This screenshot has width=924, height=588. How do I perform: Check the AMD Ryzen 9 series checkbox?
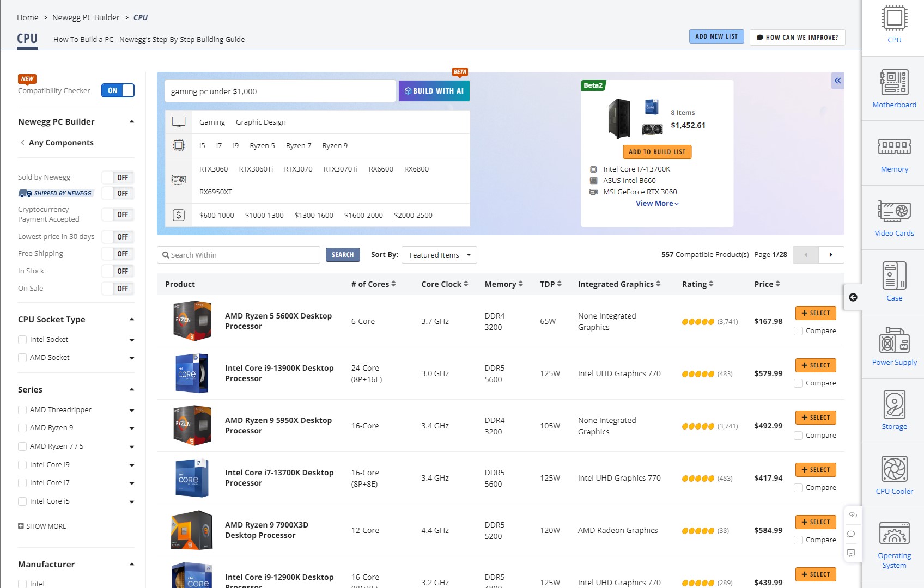coord(22,428)
